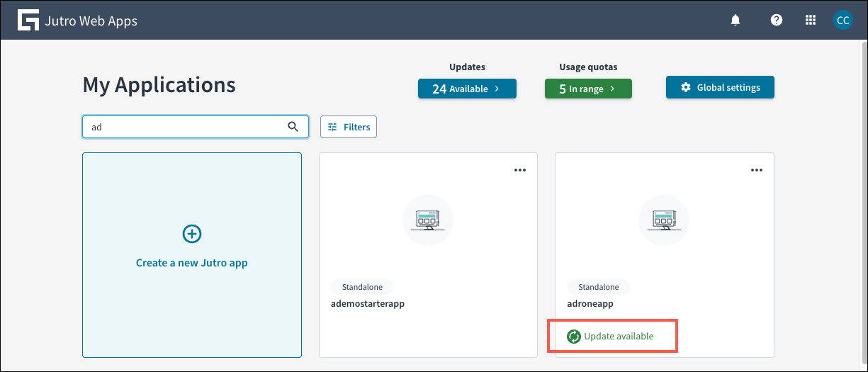
Task: Open the apps grid launcher
Action: pyautogui.click(x=811, y=21)
